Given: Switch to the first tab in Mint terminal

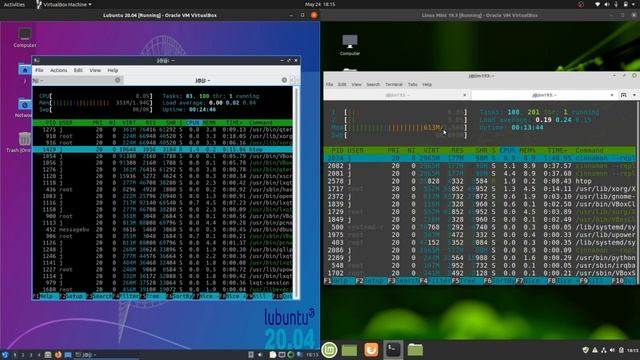Looking at the screenshot, I should click(x=397, y=95).
